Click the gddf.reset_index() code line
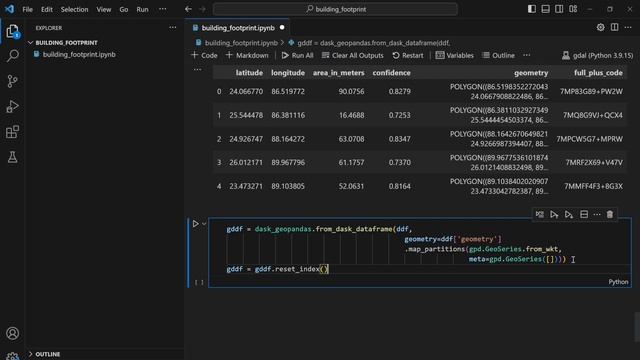 (277, 269)
